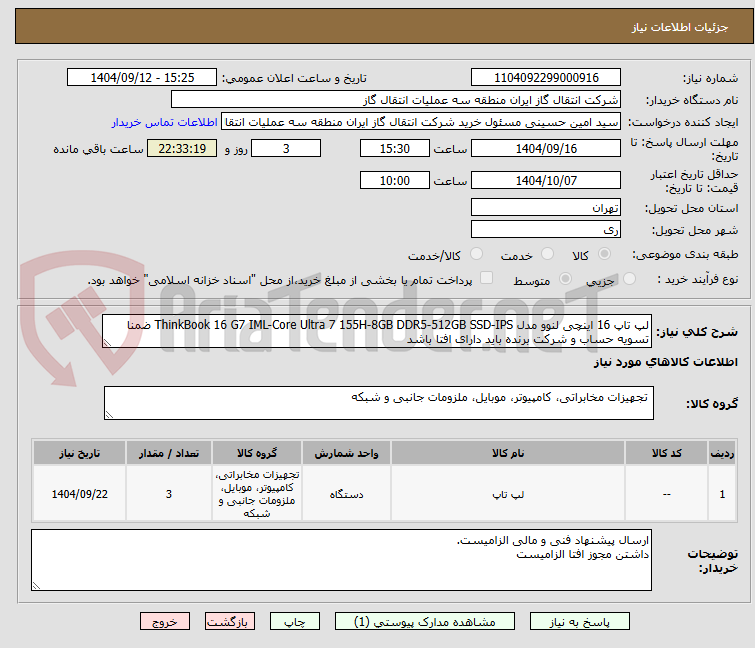
Task: Click the شهر محل تحویل field
Action: click(x=546, y=229)
